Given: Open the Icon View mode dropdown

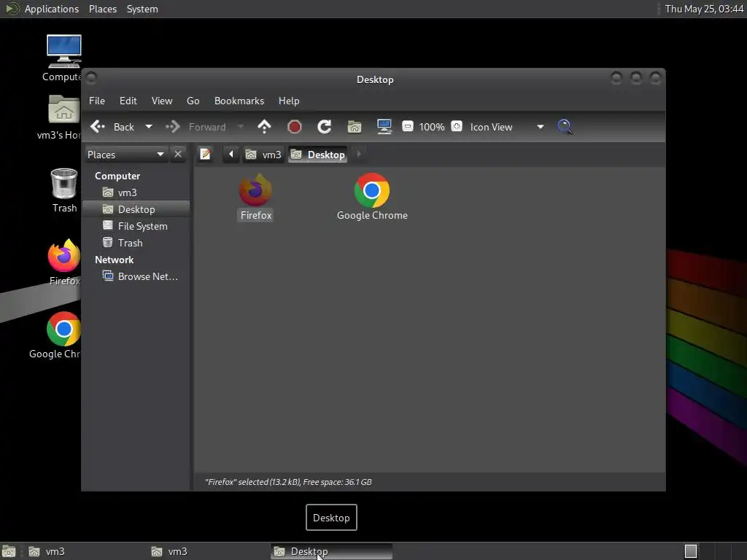Looking at the screenshot, I should pyautogui.click(x=507, y=127).
